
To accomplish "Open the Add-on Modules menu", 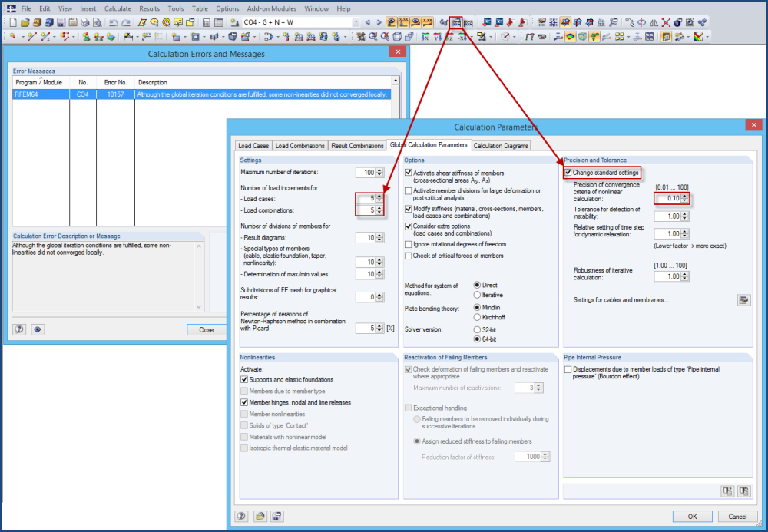I will (271, 8).
